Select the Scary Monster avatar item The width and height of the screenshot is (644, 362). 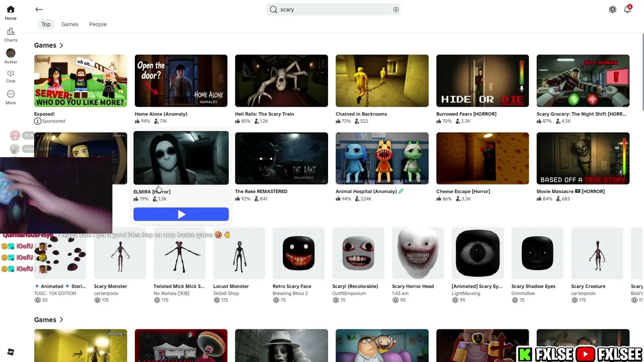coord(120,253)
